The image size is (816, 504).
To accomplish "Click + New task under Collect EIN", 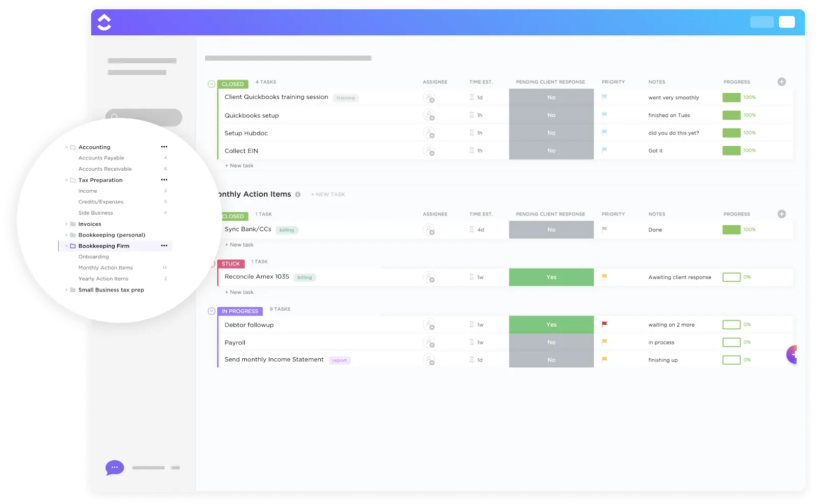I will 239,166.
